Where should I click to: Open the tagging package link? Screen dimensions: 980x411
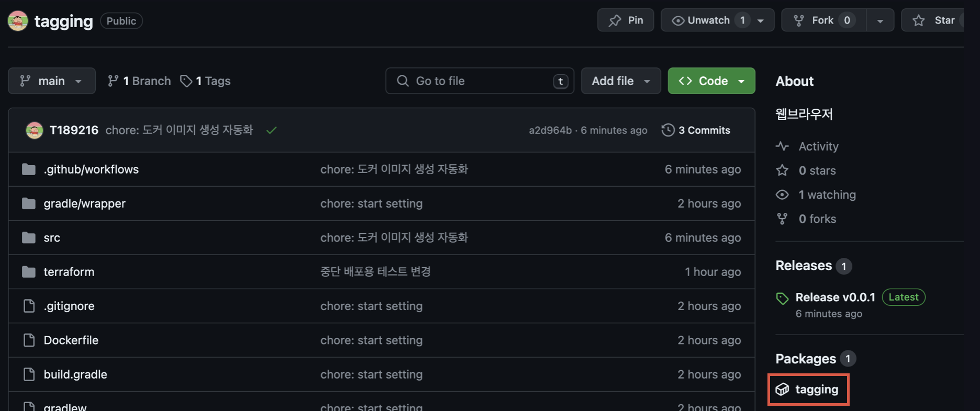pyautogui.click(x=816, y=390)
